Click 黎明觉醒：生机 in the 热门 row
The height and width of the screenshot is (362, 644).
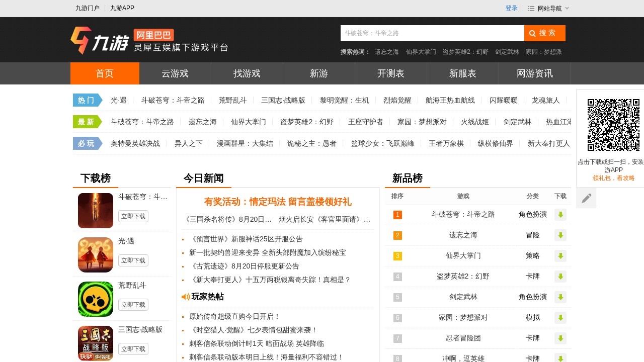[x=345, y=100]
